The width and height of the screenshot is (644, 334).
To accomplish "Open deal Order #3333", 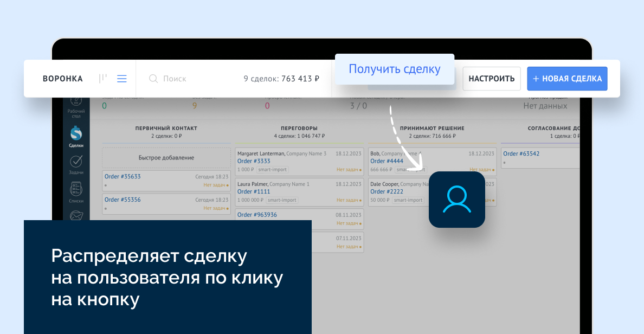I will (x=254, y=161).
